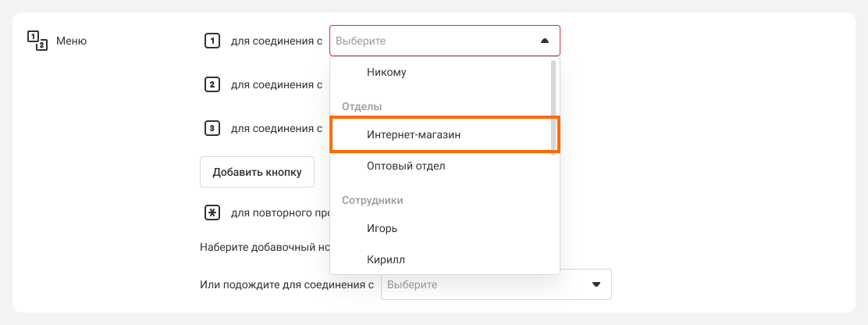Viewport: 868px width, 325px height.
Task: Select Интернет-магазин department option
Action: (414, 134)
